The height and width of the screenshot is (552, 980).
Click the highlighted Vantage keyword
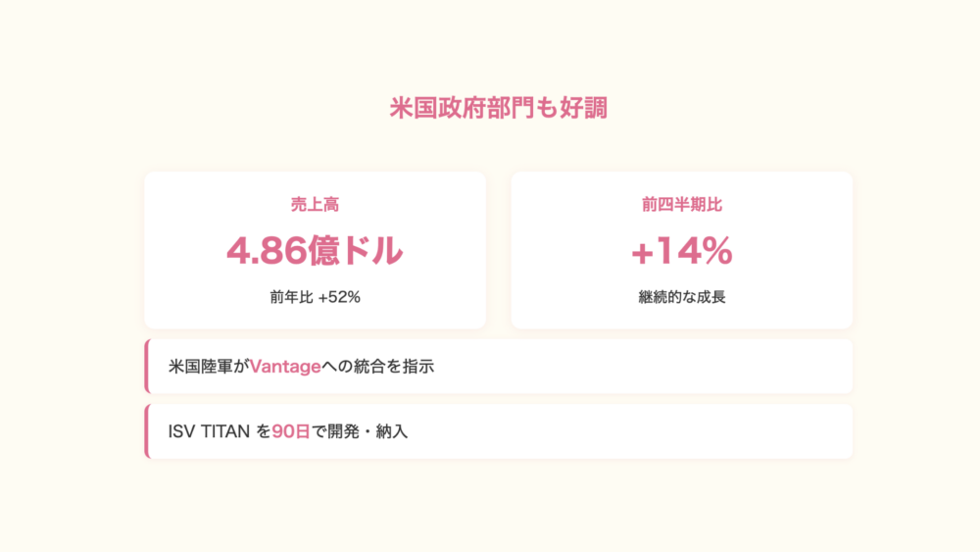[x=285, y=367]
